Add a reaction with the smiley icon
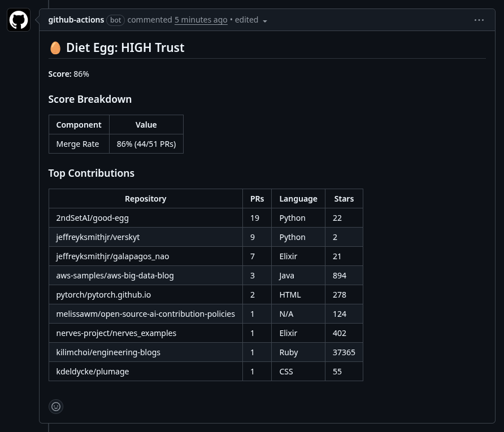Image resolution: width=504 pixels, height=432 pixels. tap(56, 406)
